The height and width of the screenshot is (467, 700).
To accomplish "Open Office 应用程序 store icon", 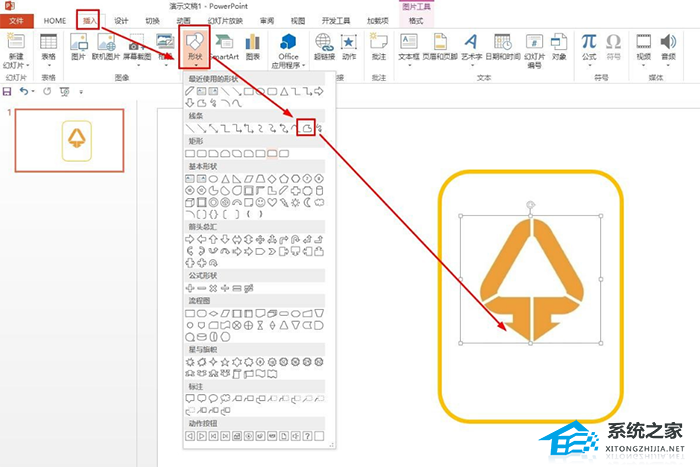I will click(289, 47).
